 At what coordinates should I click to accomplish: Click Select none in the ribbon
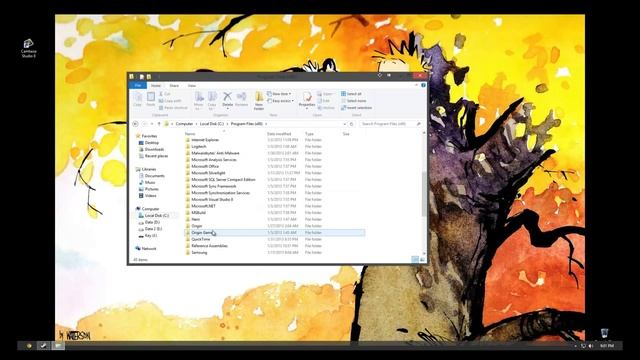click(x=353, y=101)
